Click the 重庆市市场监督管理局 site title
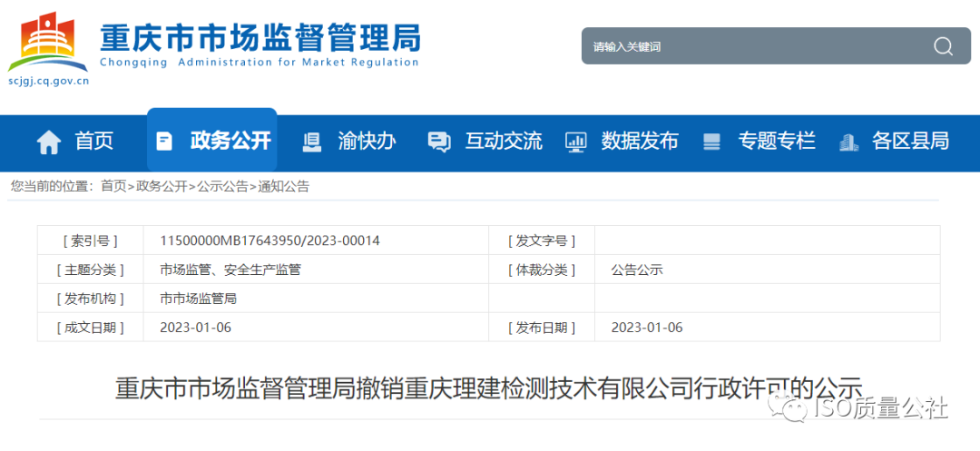Screen dimensions: 980x451 260,37
